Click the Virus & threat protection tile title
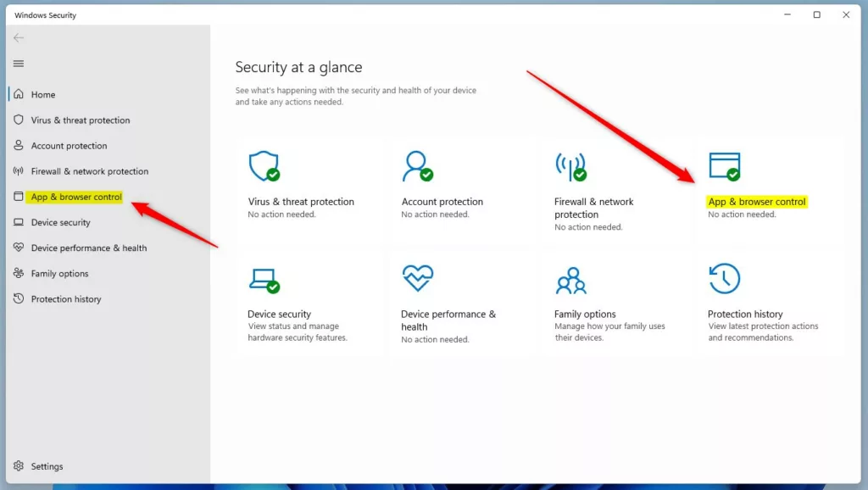This screenshot has height=490, width=868. (301, 202)
